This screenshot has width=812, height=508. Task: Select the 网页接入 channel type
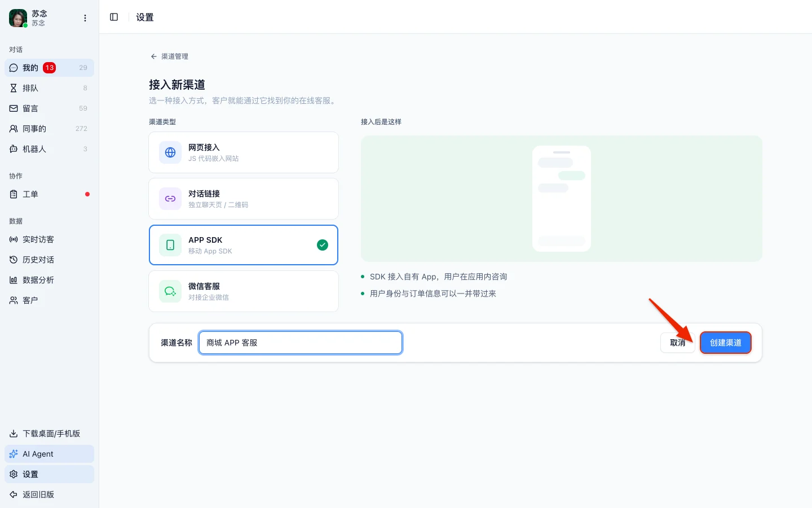click(x=244, y=152)
